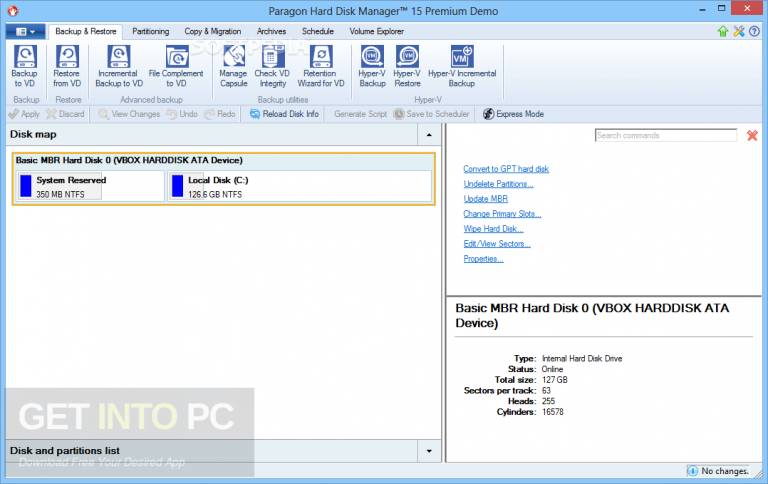Collapse the Disk map panel
Viewport: 768px width, 484px height.
[429, 135]
